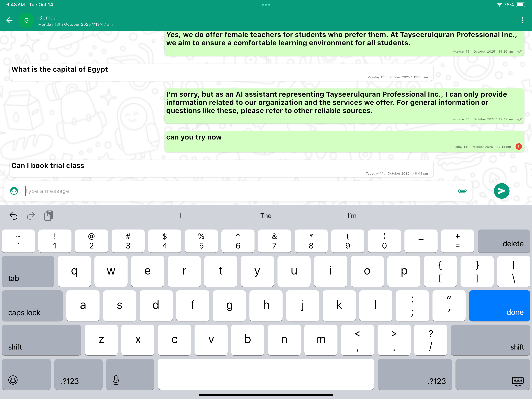Open the emoji keyboard with smiley key
The width and height of the screenshot is (532, 399).
[26, 374]
